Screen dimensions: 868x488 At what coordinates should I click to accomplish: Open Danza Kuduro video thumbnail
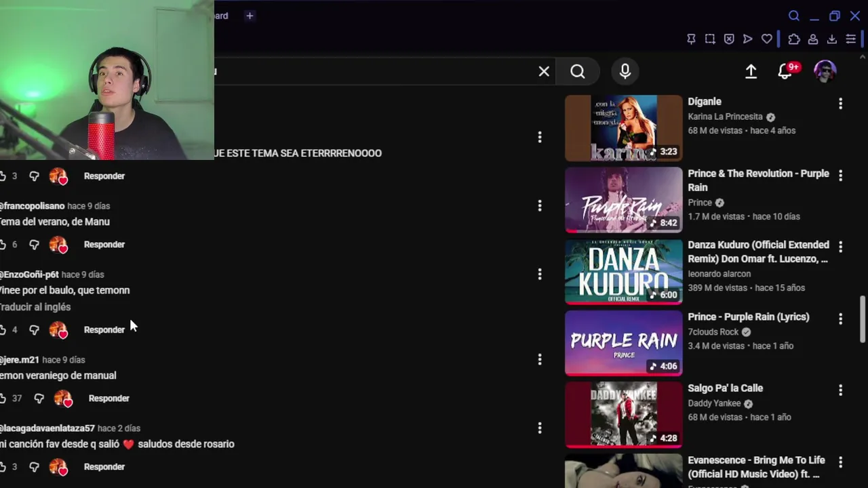click(x=624, y=272)
